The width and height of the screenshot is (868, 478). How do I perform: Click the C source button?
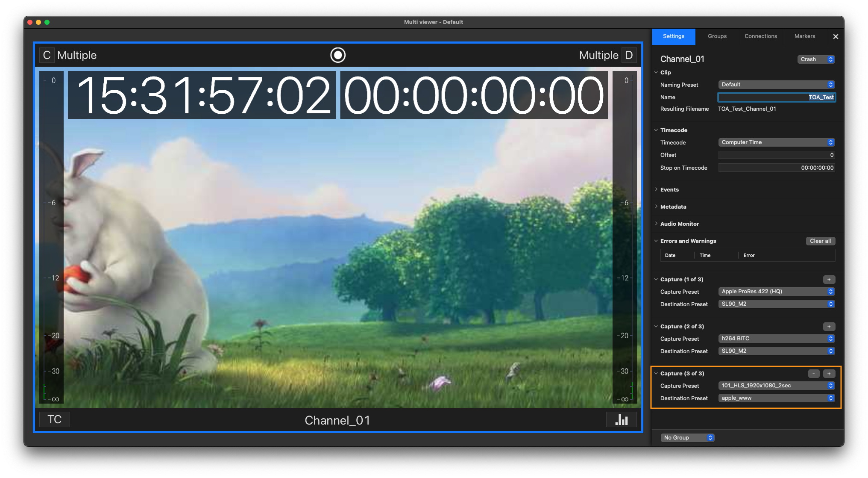click(47, 55)
